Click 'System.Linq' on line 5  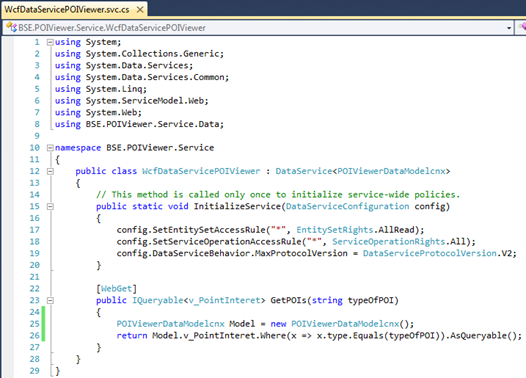click(114, 89)
